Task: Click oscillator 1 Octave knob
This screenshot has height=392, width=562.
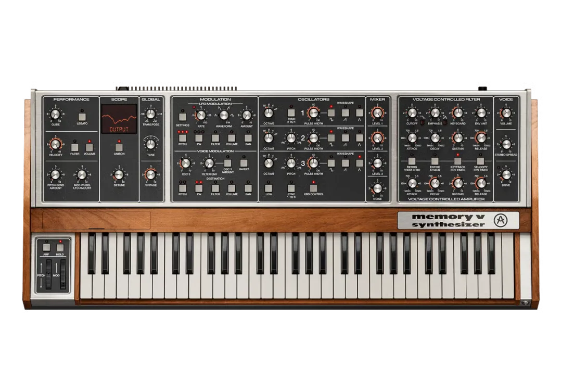Action: [x=269, y=113]
